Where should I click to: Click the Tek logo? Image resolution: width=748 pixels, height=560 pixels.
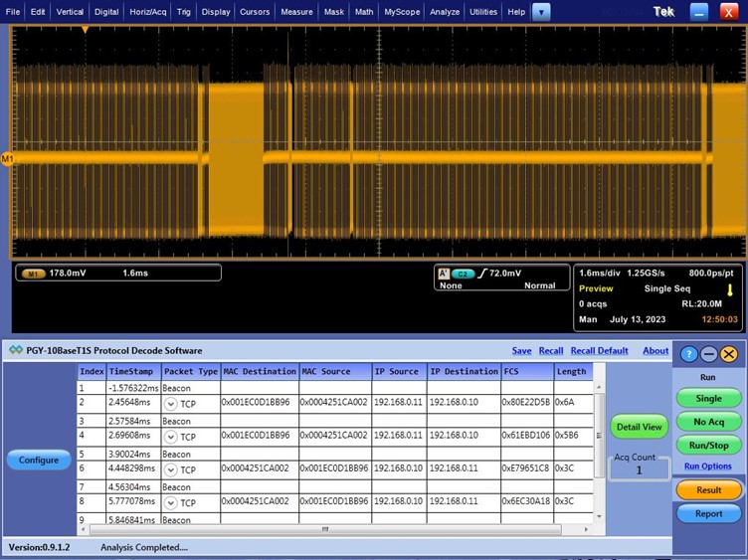point(663,12)
